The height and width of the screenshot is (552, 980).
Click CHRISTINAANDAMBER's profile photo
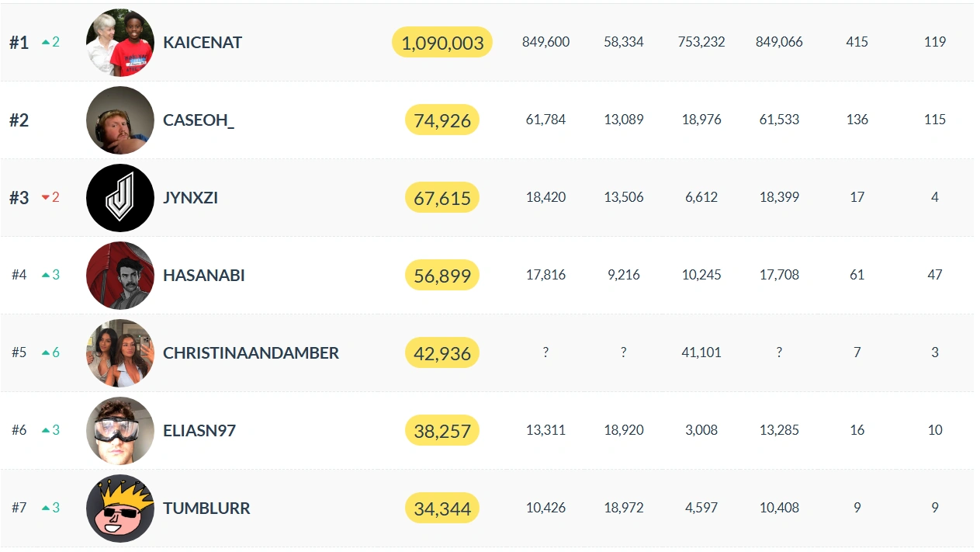tap(120, 353)
